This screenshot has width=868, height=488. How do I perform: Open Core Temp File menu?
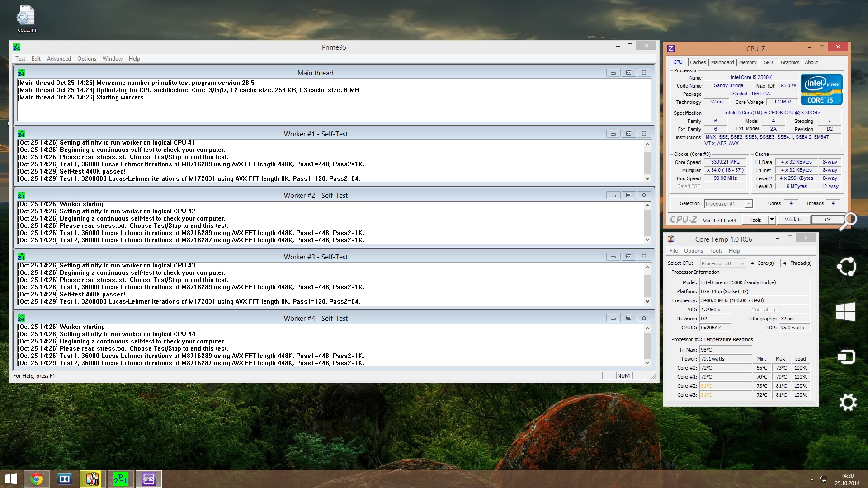pyautogui.click(x=674, y=251)
